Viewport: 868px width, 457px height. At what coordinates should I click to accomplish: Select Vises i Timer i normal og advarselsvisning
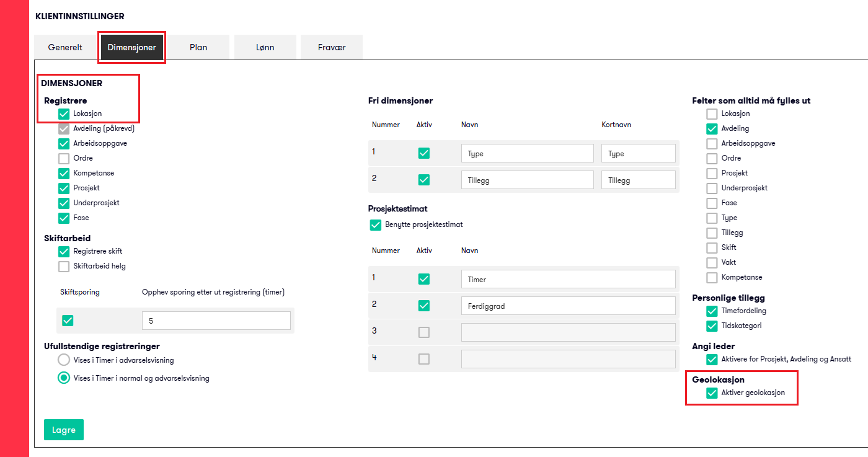pyautogui.click(x=64, y=378)
